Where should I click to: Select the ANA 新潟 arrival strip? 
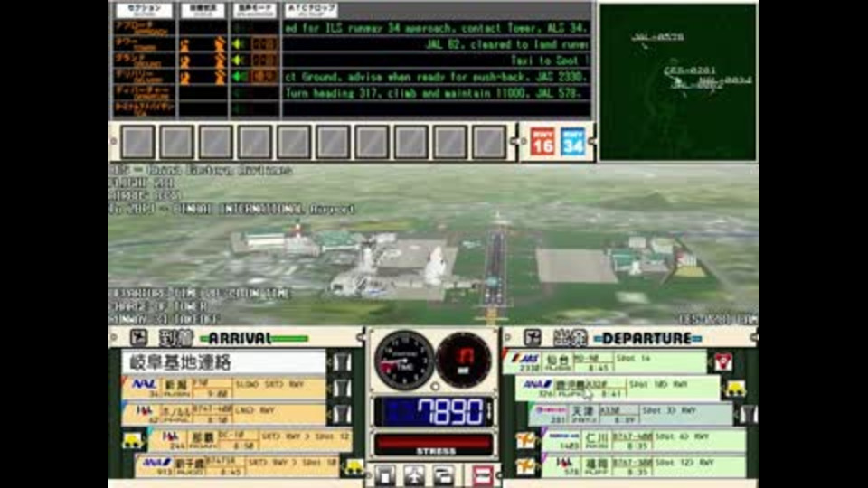click(223, 388)
